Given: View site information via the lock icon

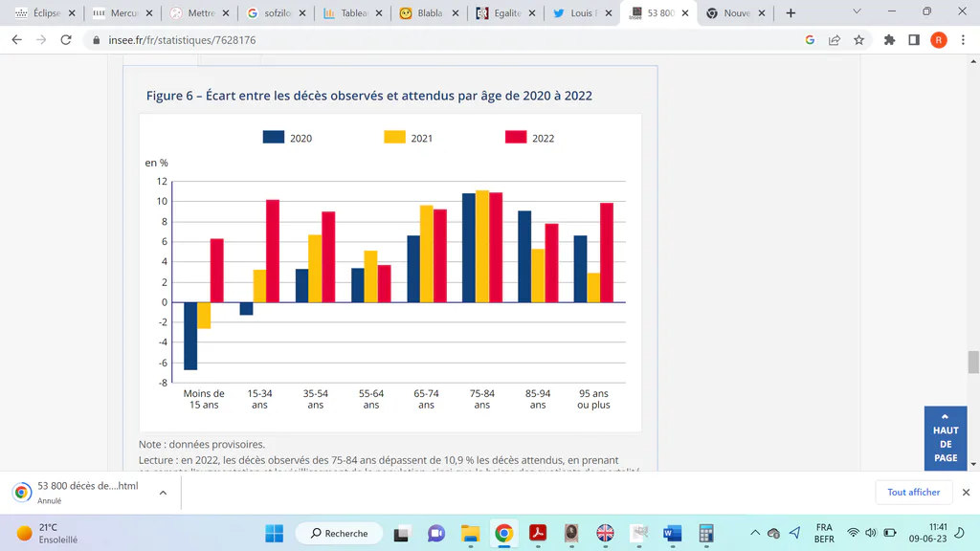Looking at the screenshot, I should [x=96, y=40].
